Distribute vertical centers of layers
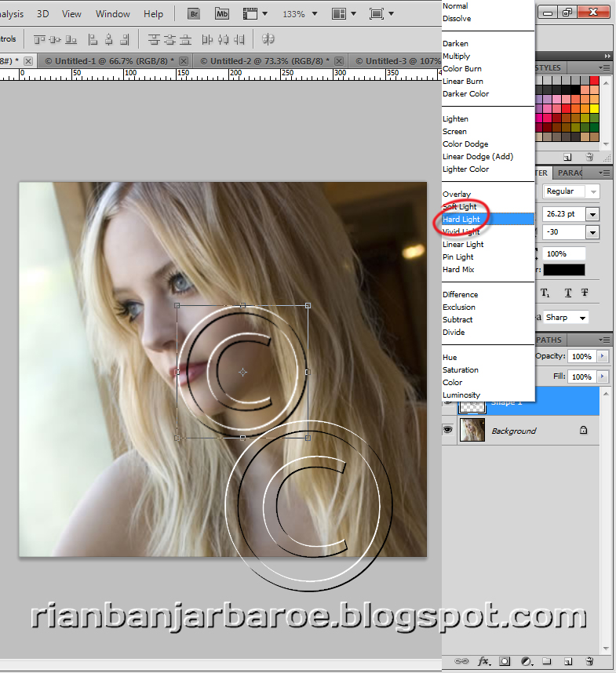 point(169,40)
